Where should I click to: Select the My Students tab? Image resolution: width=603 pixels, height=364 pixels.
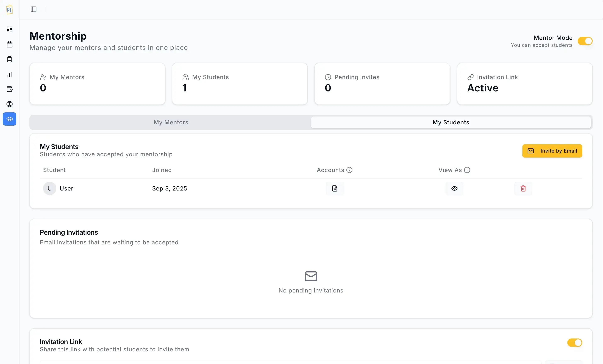tap(450, 122)
